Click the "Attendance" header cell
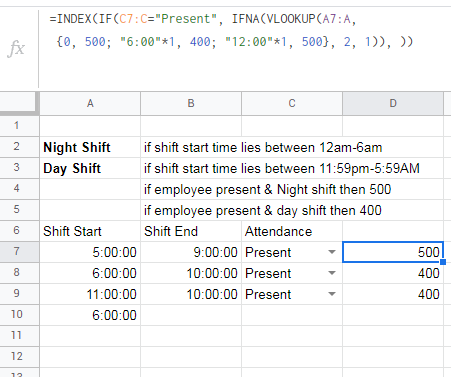Image resolution: width=451 pixels, height=377 pixels. pos(292,231)
